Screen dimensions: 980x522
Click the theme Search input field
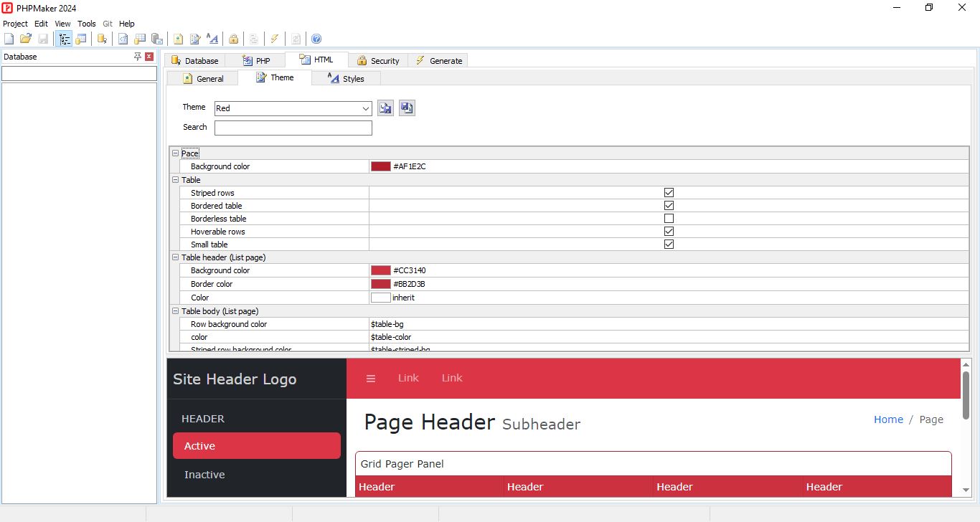click(293, 128)
